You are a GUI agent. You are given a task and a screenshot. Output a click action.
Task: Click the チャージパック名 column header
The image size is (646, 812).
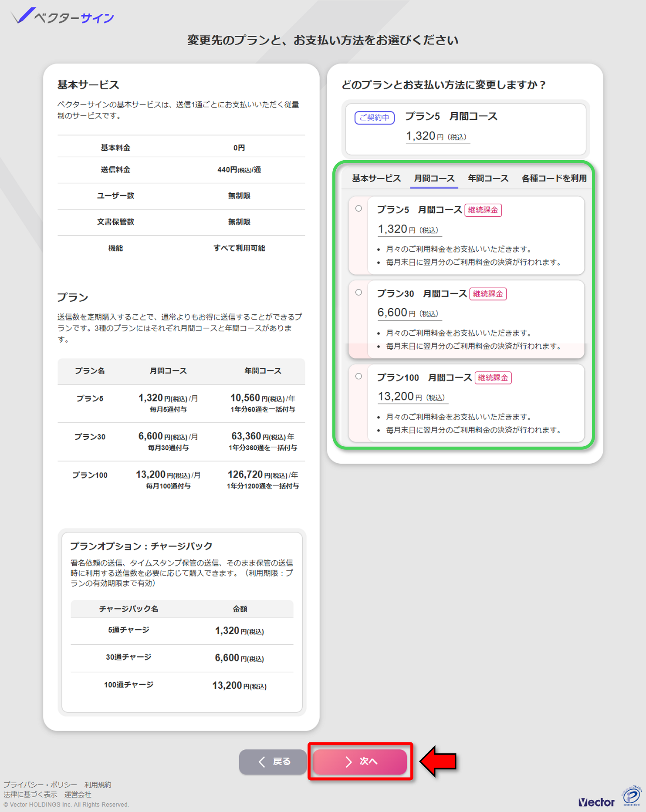coord(129,609)
